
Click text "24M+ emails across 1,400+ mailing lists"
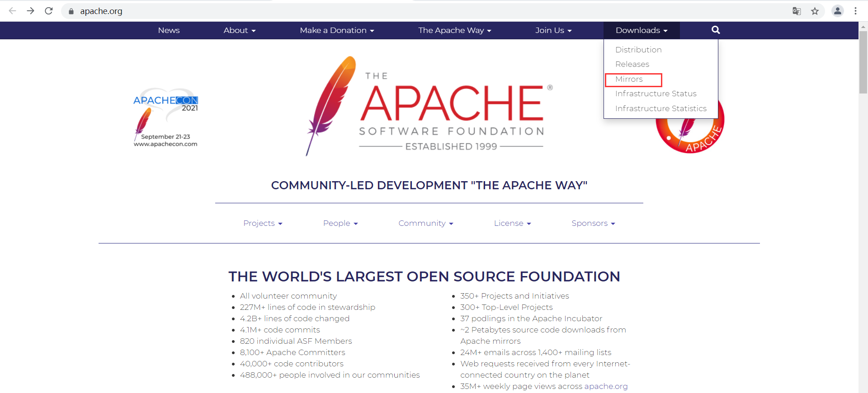(536, 352)
